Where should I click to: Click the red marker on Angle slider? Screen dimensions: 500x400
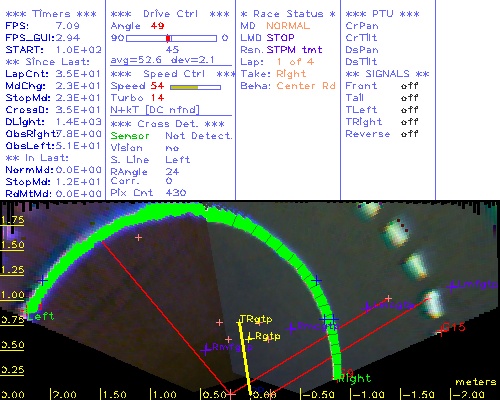[x=168, y=38]
